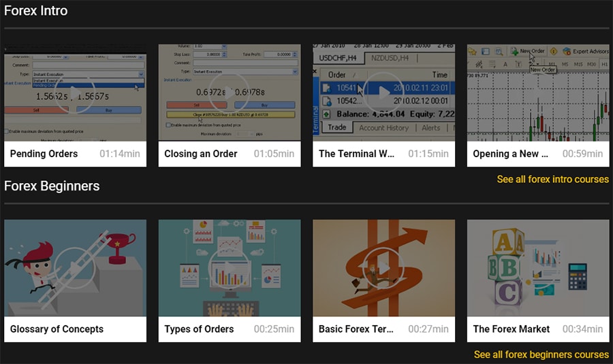The image size is (613, 364).
Task: Click the 'Forex Intro' section heading
Action: click(35, 11)
